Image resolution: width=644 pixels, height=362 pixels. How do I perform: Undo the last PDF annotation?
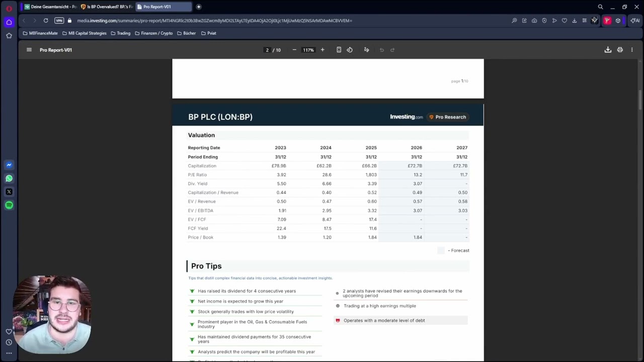(x=382, y=50)
